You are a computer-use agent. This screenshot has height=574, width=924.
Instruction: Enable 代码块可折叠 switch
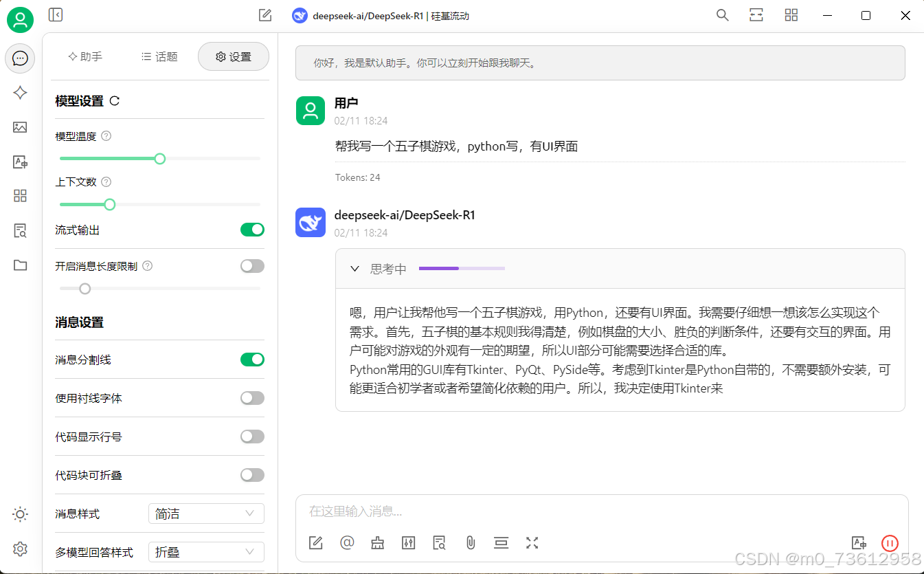point(252,475)
